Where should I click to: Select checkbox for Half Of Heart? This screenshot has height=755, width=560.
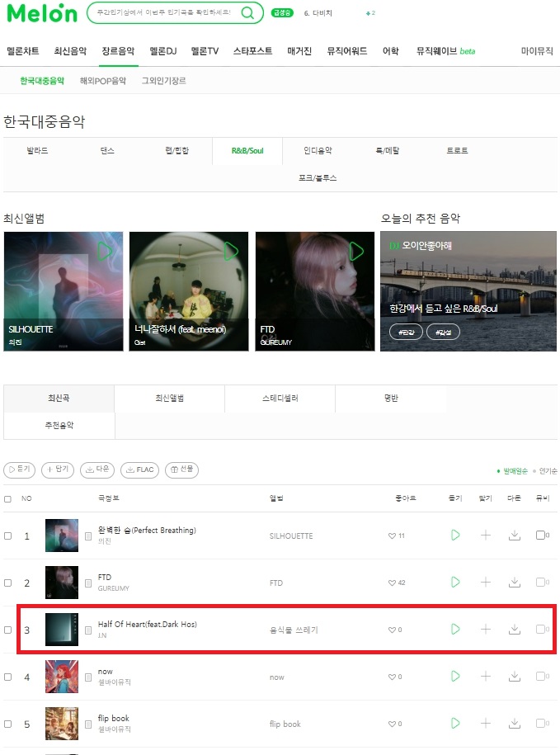(x=7, y=630)
